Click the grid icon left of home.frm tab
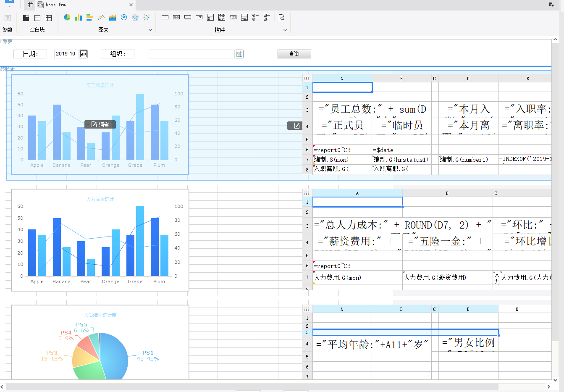Viewport: 564px width, 392px height. [31, 5]
